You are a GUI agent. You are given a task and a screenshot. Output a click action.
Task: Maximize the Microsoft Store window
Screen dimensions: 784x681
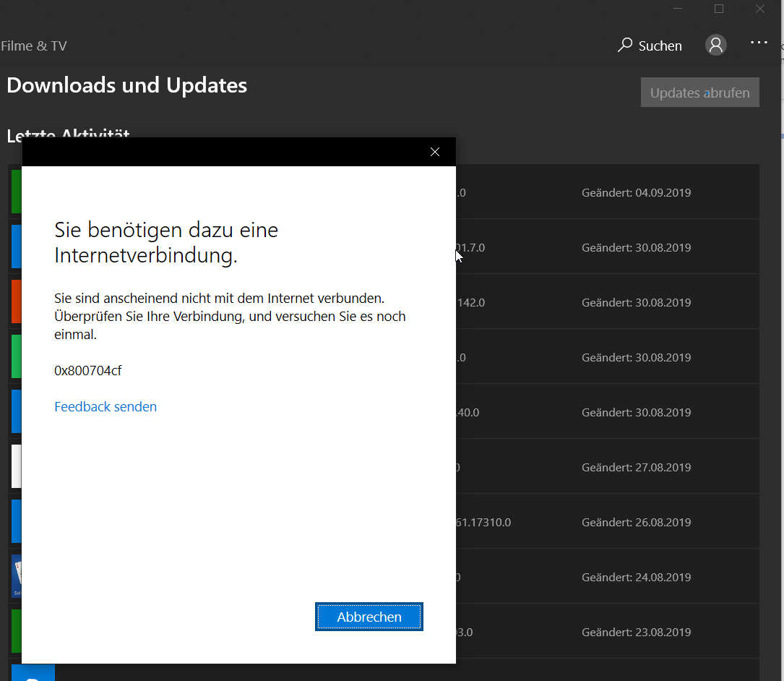719,9
